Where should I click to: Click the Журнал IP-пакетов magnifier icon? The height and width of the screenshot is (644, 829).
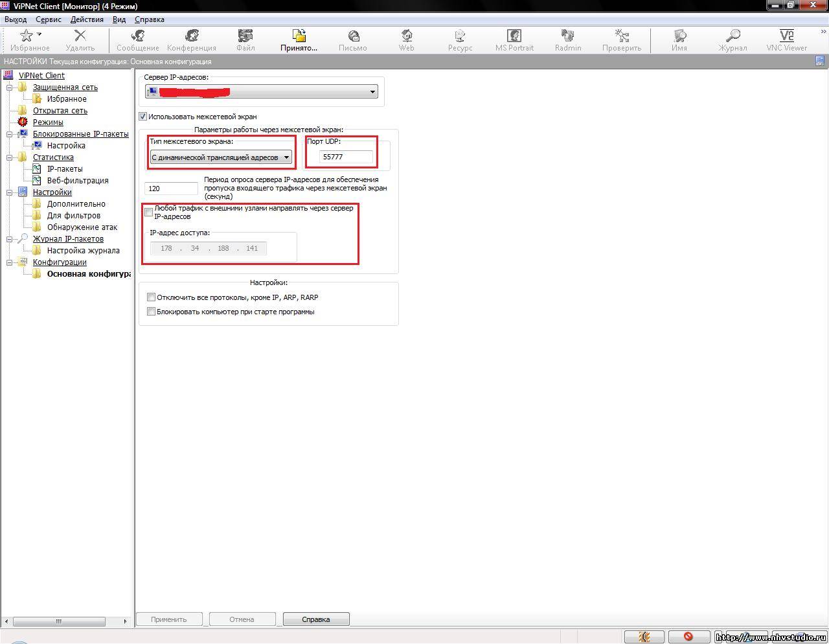click(23, 238)
